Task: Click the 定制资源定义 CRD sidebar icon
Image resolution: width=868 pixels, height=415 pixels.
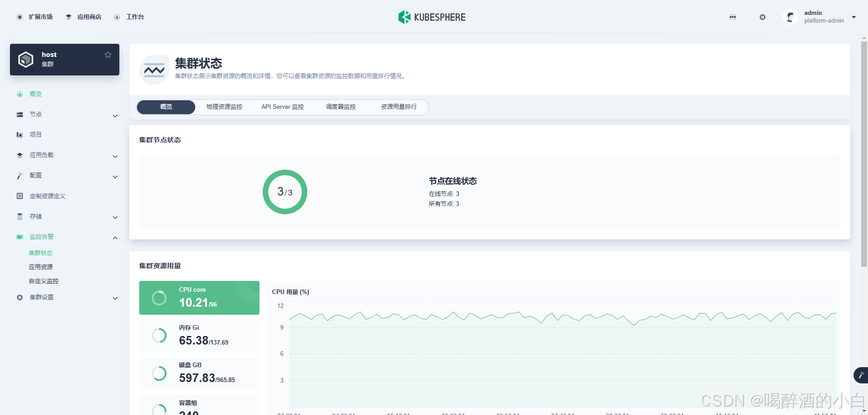Action: point(20,196)
